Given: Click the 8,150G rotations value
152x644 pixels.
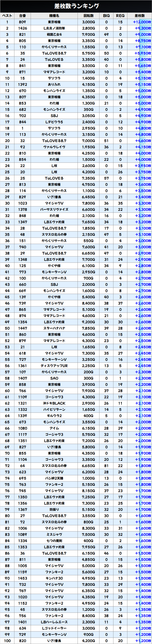Looking at the screenshot, I should [x=88, y=491].
